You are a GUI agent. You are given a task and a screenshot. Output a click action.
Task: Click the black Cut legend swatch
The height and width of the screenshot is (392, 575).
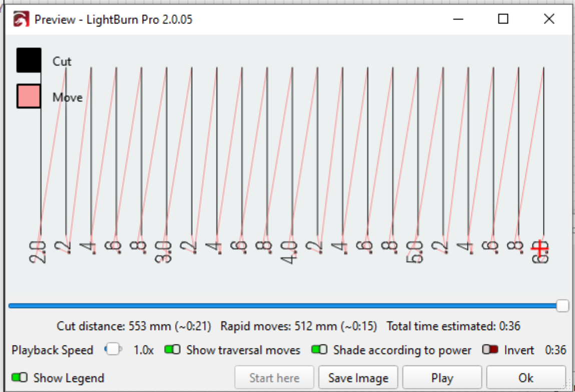tap(29, 60)
